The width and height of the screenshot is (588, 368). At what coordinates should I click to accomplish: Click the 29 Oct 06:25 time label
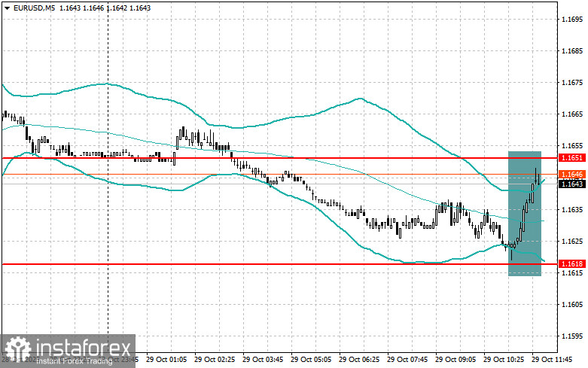359,360
